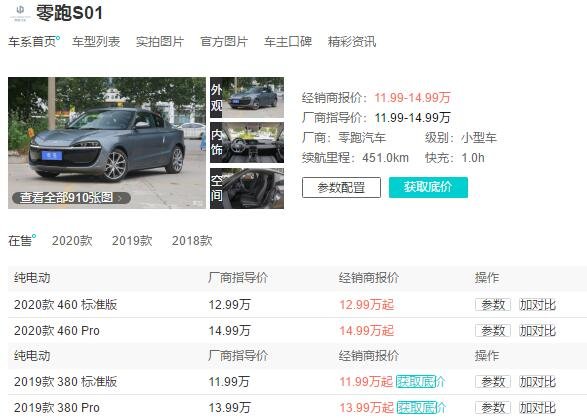View the 空间 space thumbnail
Viewport: 587px width, 418px height.
pyautogui.click(x=247, y=188)
